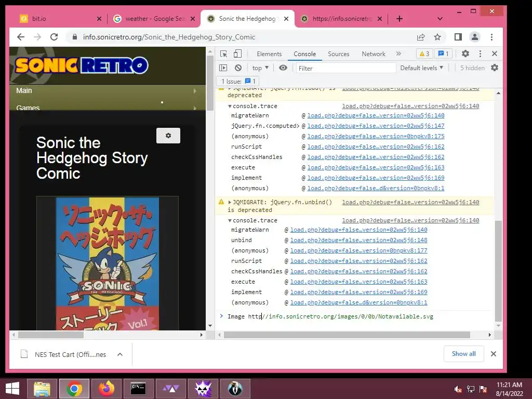Image resolution: width=532 pixels, height=399 pixels.
Task: Launch Firefox from the taskbar
Action: [x=107, y=389]
